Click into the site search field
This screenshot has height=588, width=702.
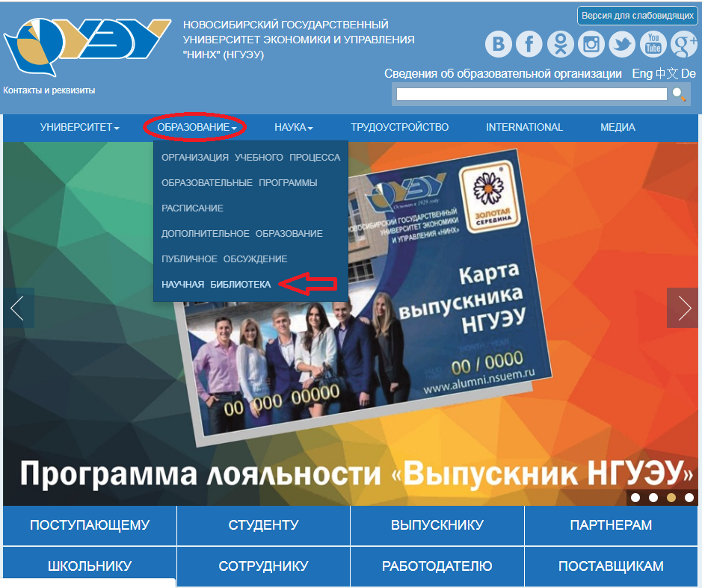pos(532,94)
